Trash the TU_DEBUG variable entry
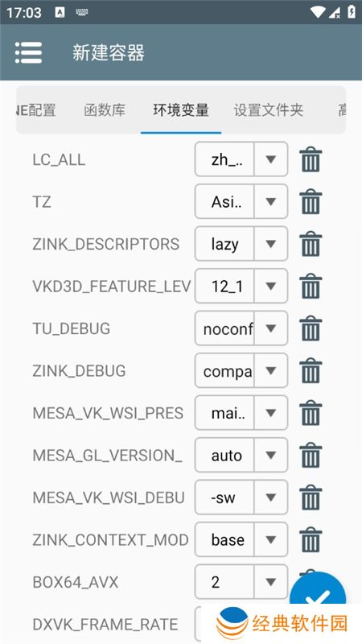362x644 pixels. tap(311, 328)
